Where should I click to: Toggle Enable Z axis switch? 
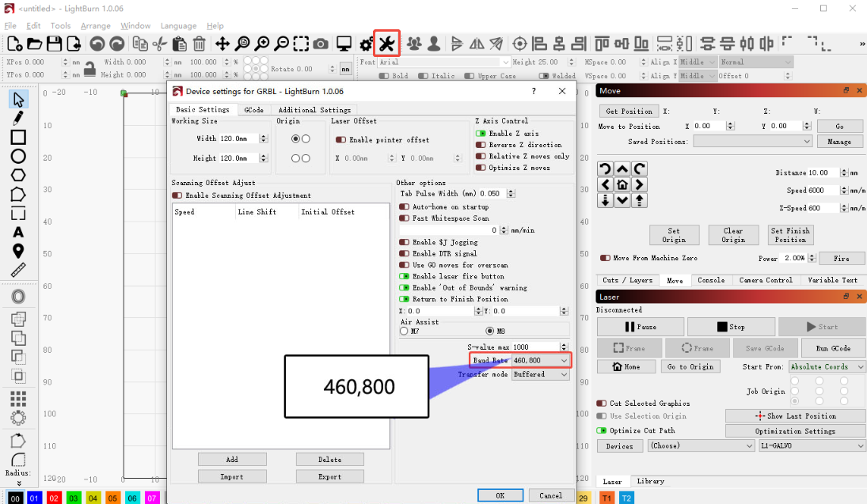coord(481,133)
